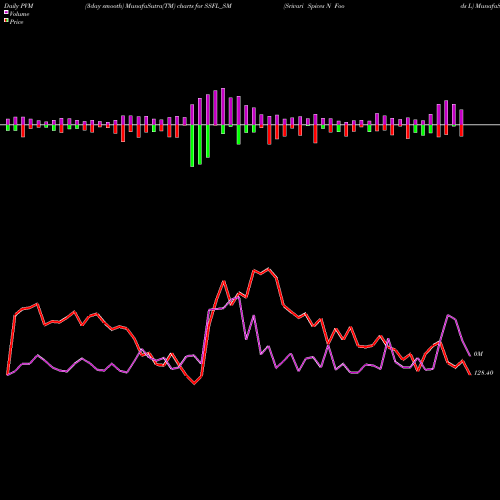This screenshot has height=500, width=500.
Task: Click the Volume legend color swatch
Action: 6,12
